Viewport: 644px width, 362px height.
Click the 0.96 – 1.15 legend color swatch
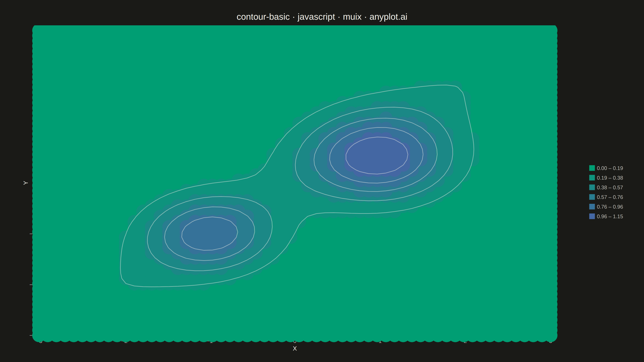592,216
